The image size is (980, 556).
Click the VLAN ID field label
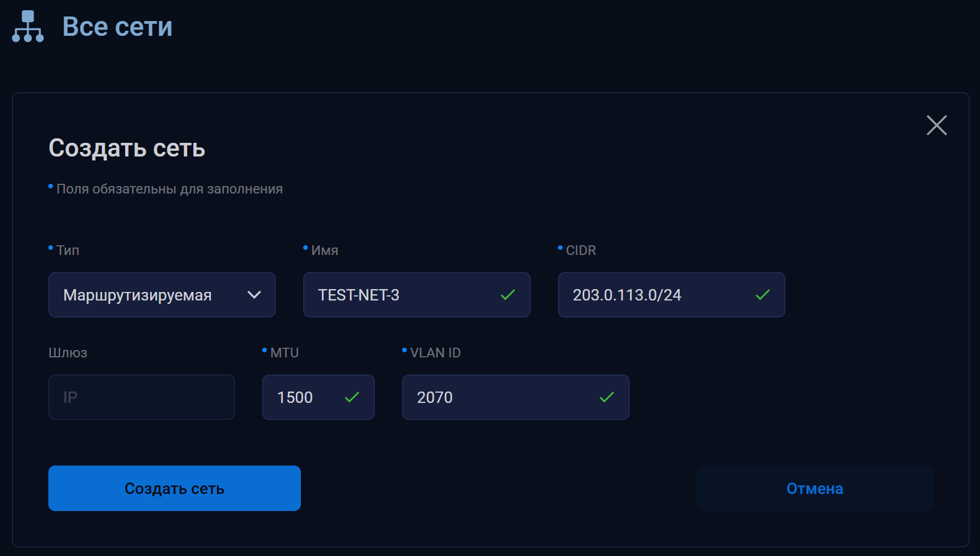(435, 353)
